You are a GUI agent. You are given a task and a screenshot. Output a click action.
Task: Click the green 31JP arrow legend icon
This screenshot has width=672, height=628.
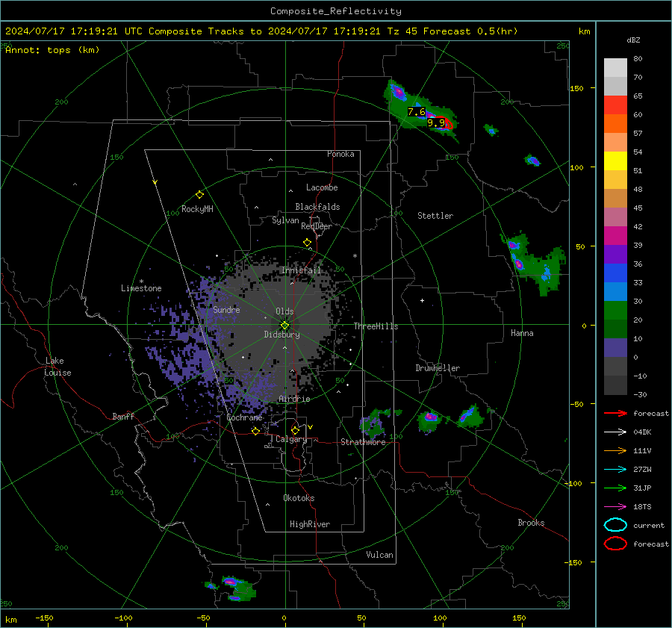615,488
